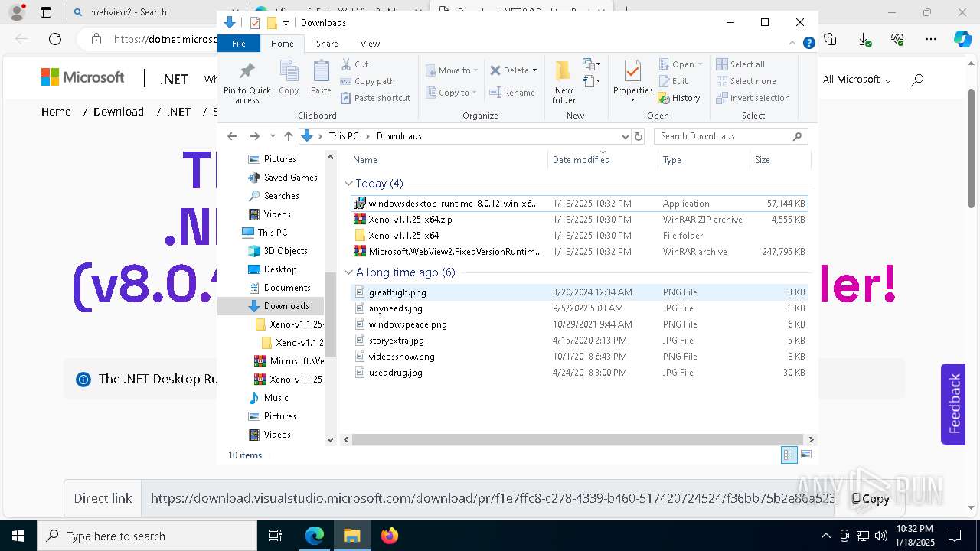Click Refresh in Edge browser toolbar
Viewport: 980px width, 551px height.
(x=55, y=39)
